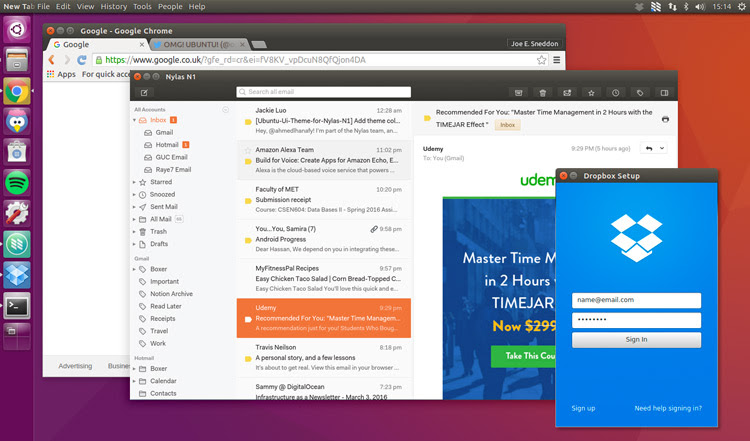Viewport: 750px width, 441px height.
Task: Open the History menu in top bar
Action: 113,7
